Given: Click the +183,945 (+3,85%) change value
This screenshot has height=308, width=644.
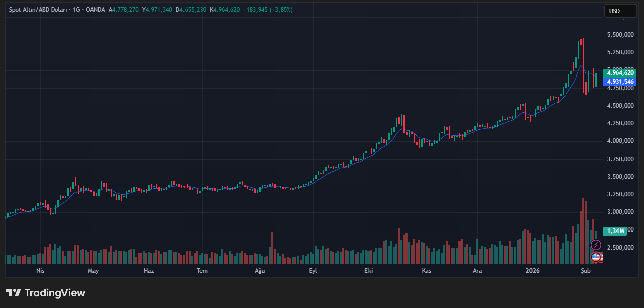Looking at the screenshot, I should 267,10.
